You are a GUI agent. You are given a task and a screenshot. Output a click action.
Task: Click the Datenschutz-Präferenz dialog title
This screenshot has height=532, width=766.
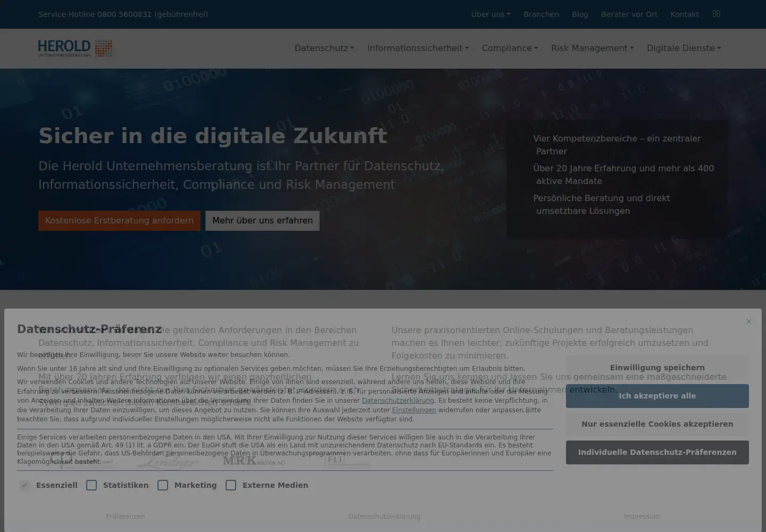click(89, 329)
